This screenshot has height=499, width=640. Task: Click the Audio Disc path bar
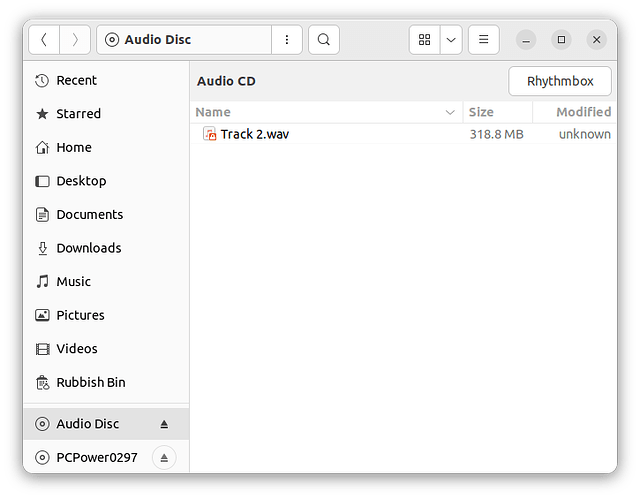click(x=184, y=40)
